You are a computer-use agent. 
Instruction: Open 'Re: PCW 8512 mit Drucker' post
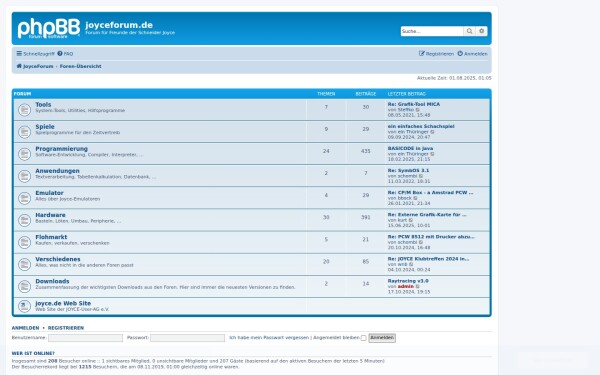431,236
